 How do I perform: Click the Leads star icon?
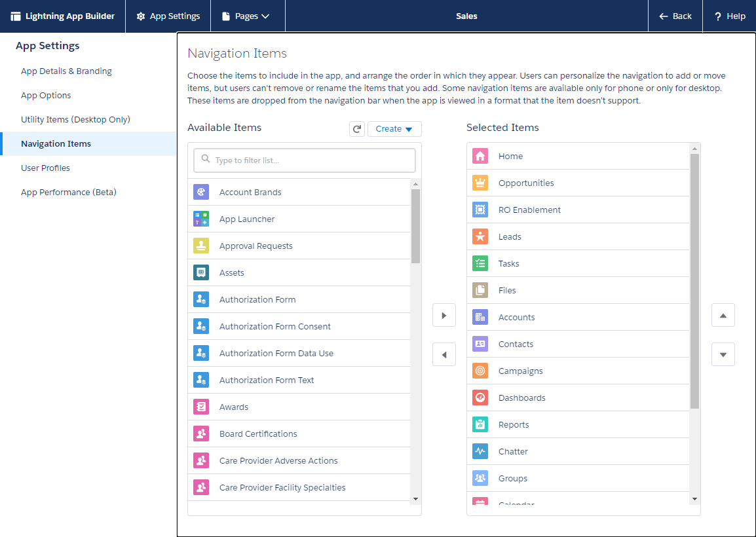pyautogui.click(x=480, y=236)
